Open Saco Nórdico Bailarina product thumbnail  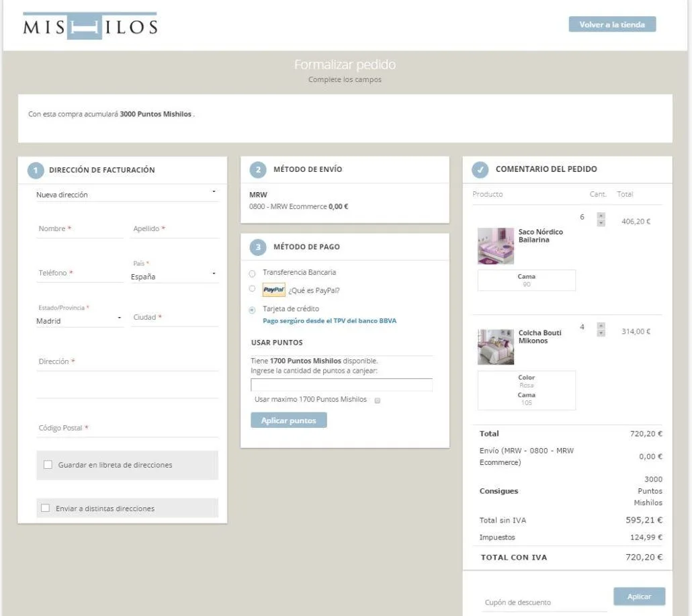(x=496, y=246)
